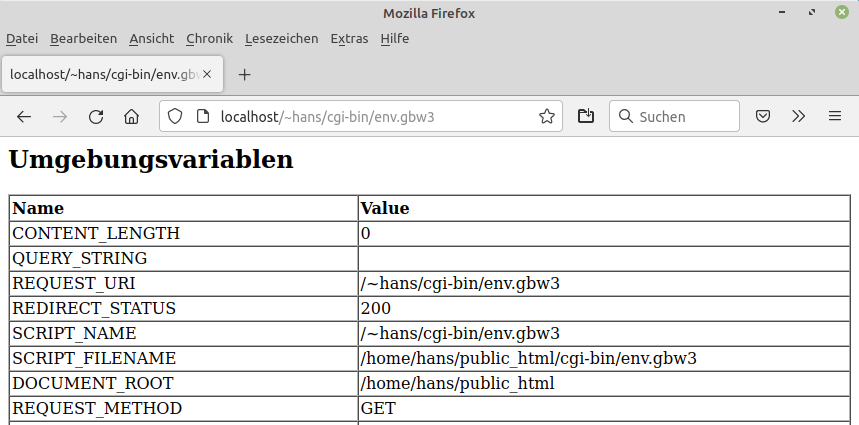Open the Datei menu

22,39
